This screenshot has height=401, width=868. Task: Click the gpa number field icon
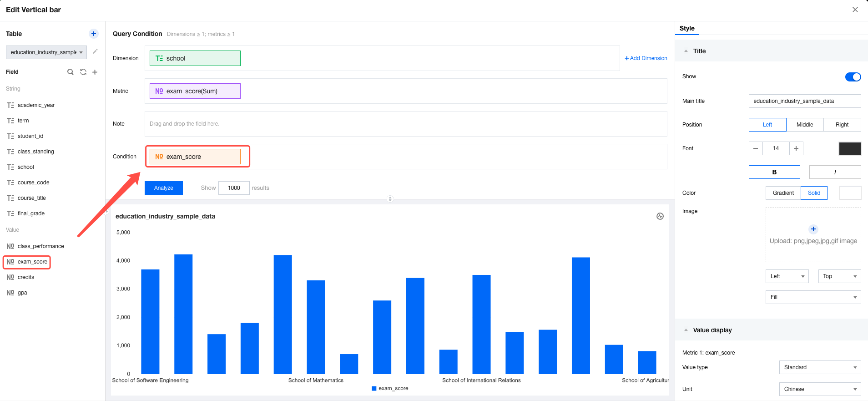[10, 293]
